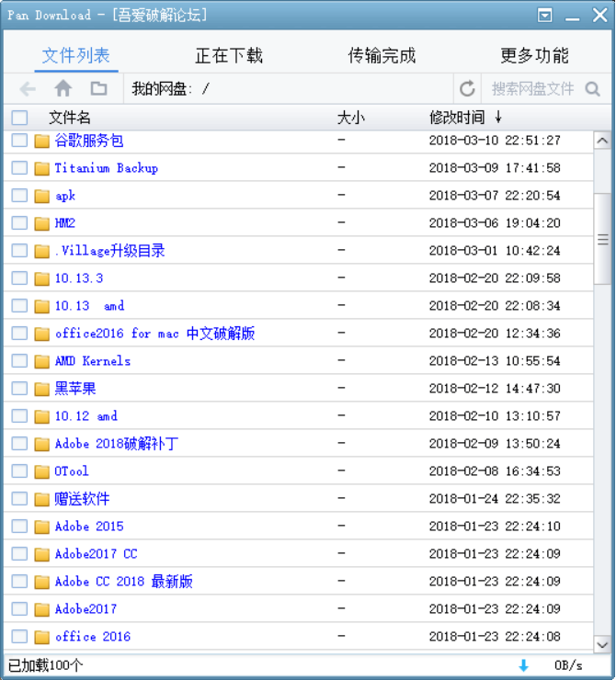This screenshot has height=680, width=616.
Task: Refresh the file list
Action: pyautogui.click(x=467, y=89)
